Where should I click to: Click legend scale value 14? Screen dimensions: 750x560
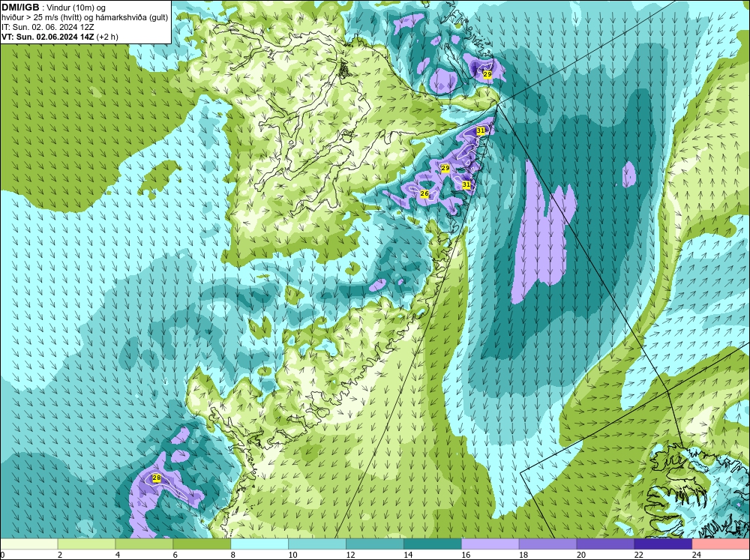click(x=408, y=555)
